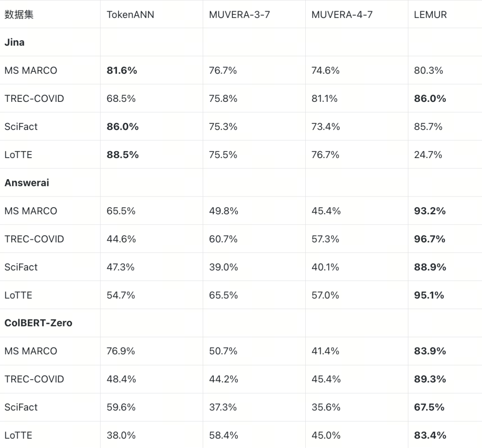Click the Answerai group heading
Screen dimensions: 482x448
tap(27, 183)
